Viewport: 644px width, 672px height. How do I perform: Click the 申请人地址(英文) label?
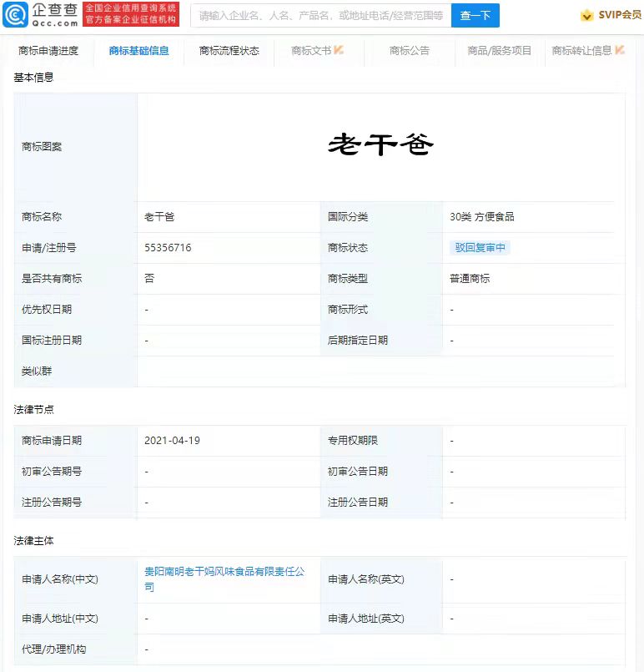click(366, 619)
